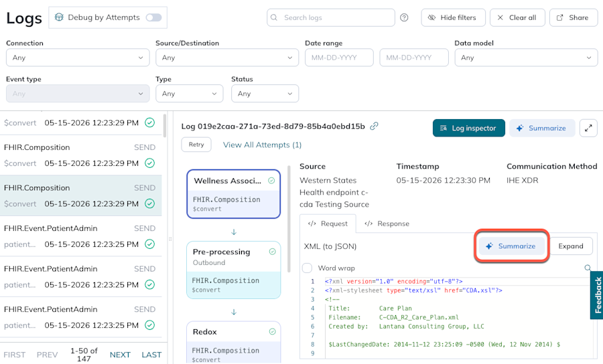This screenshot has height=364, width=603.
Task: Click the fullscreen expand arrows icon
Action: [588, 128]
